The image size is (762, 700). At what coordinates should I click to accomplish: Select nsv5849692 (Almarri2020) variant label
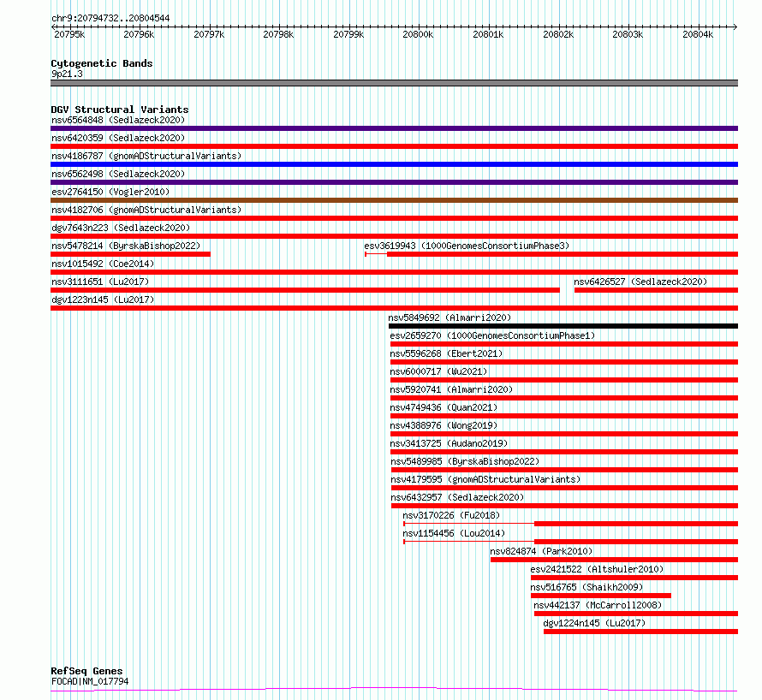pos(449,317)
